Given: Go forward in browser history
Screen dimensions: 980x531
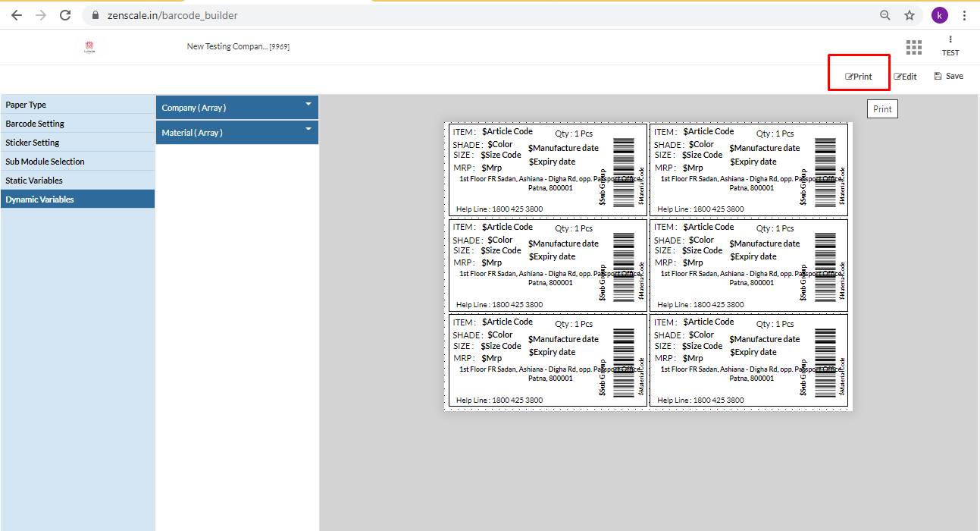Looking at the screenshot, I should [x=41, y=15].
